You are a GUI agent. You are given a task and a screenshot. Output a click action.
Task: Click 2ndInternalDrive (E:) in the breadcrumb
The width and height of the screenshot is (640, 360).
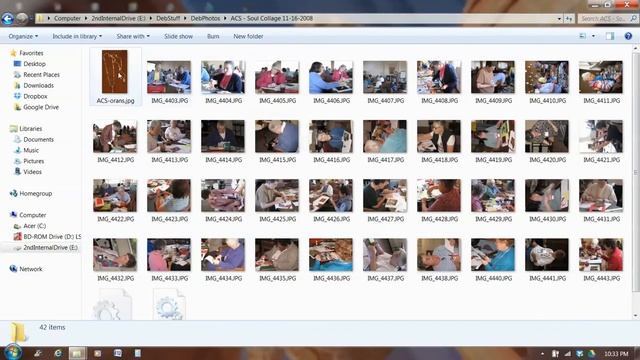118,18
